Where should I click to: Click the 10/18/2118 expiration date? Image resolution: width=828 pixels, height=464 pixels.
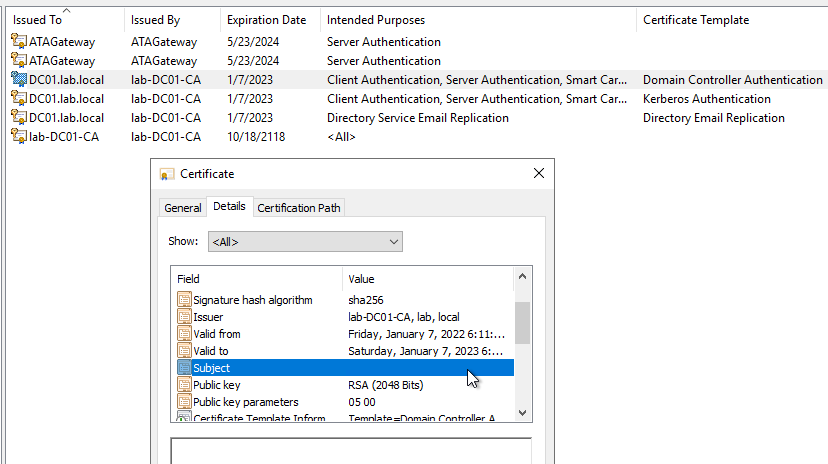coord(256,137)
